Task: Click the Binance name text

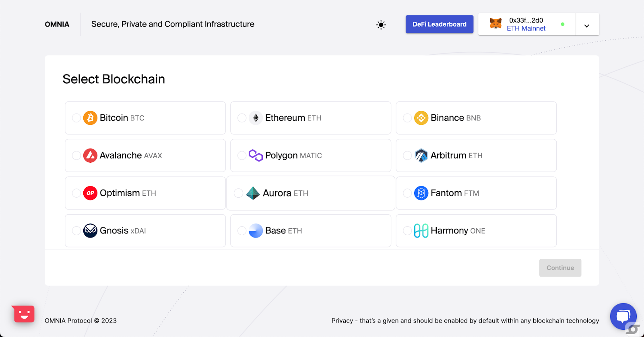Action: pyautogui.click(x=448, y=118)
